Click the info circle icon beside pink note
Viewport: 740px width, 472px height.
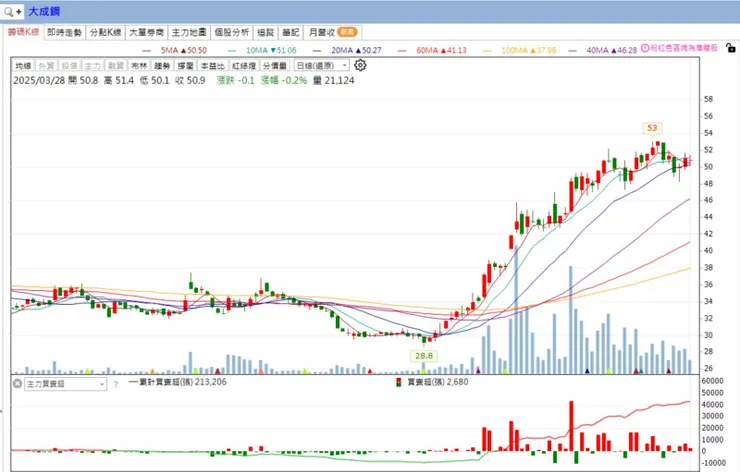[645, 48]
